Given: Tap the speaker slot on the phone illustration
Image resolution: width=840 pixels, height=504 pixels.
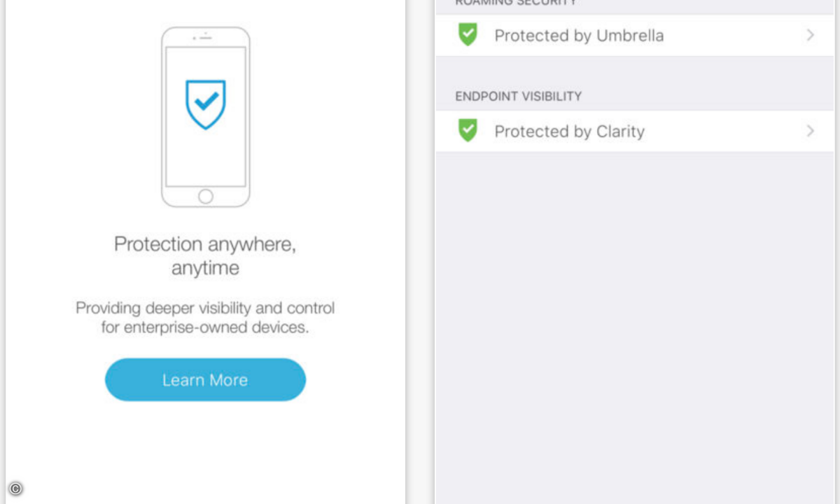Looking at the screenshot, I should coord(206,37).
